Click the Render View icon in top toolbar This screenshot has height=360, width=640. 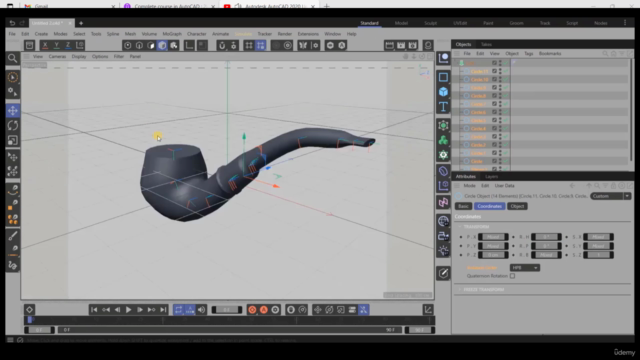(389, 45)
